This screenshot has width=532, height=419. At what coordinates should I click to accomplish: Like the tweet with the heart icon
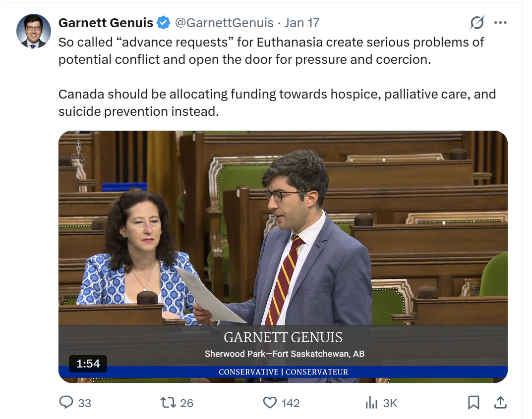tap(270, 402)
